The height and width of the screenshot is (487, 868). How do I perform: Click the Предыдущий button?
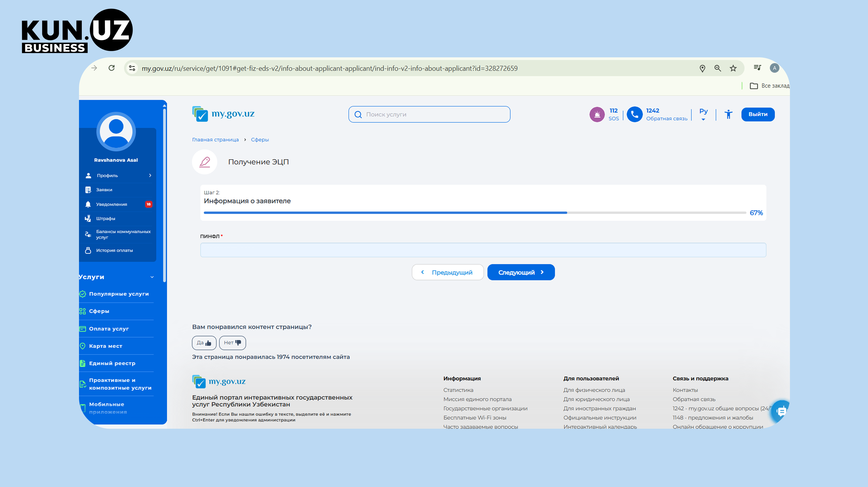point(447,272)
